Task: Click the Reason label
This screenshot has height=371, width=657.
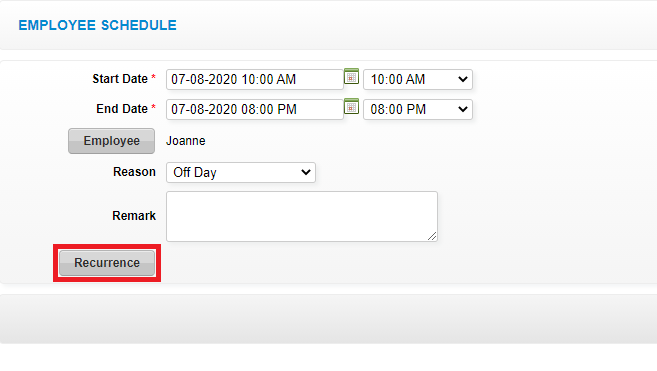Action: (134, 172)
